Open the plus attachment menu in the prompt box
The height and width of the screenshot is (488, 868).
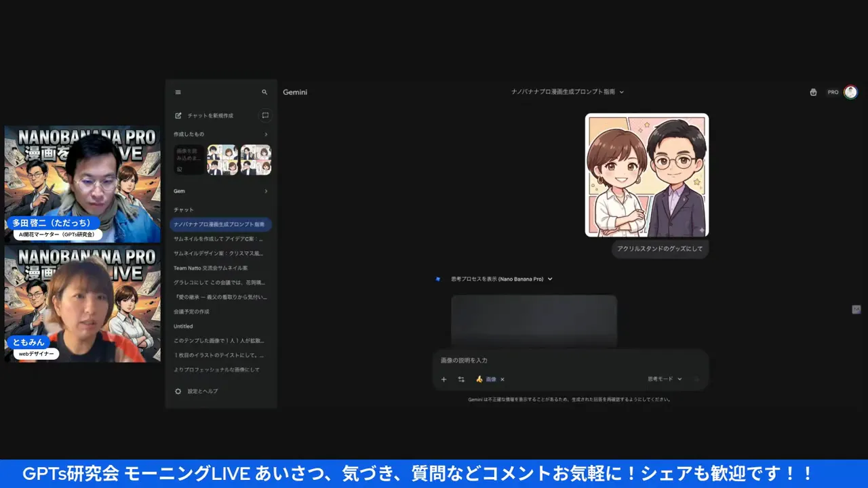point(443,380)
